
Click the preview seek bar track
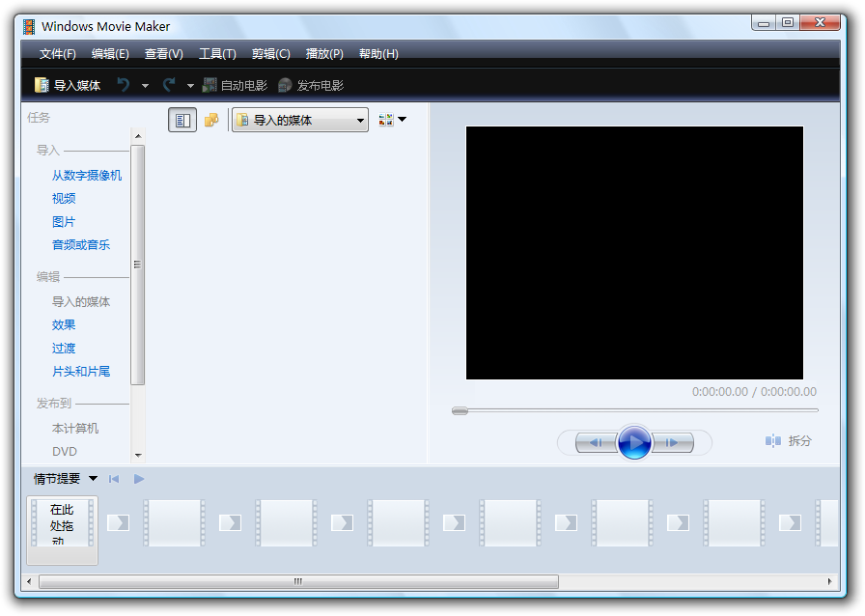635,410
